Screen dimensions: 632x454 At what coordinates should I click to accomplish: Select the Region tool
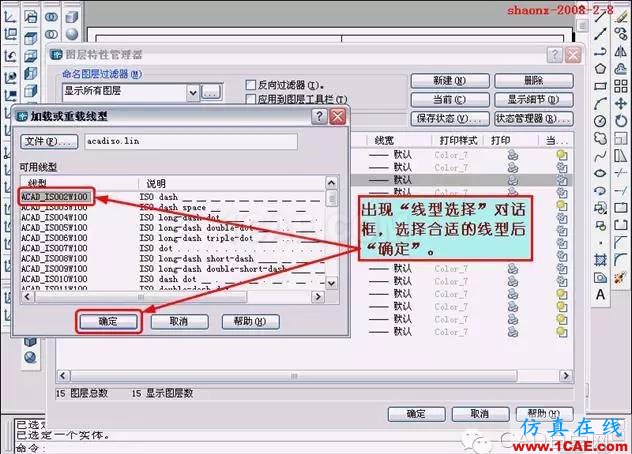(x=600, y=277)
